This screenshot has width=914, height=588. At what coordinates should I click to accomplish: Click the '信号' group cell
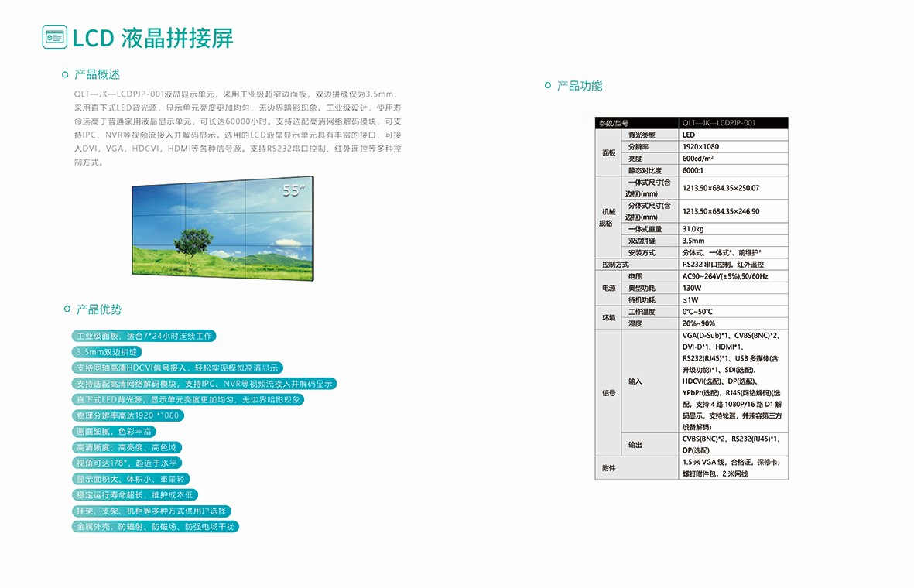(608, 393)
